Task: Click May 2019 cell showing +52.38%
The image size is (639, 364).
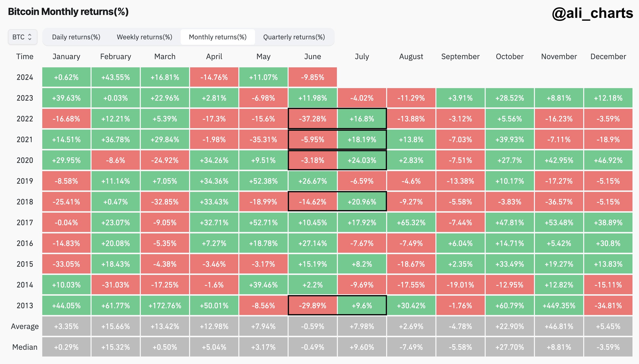Action: [263, 179]
